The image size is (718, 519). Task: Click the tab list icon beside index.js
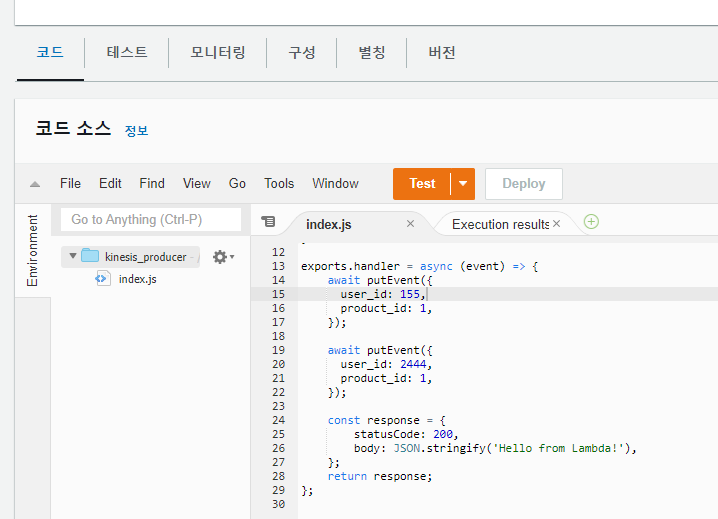coord(268,222)
